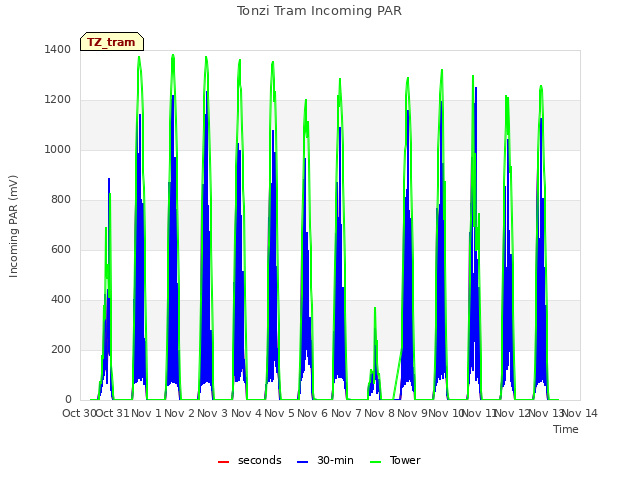
Task: Click the Nov 3 x-axis label
Action: point(212,413)
